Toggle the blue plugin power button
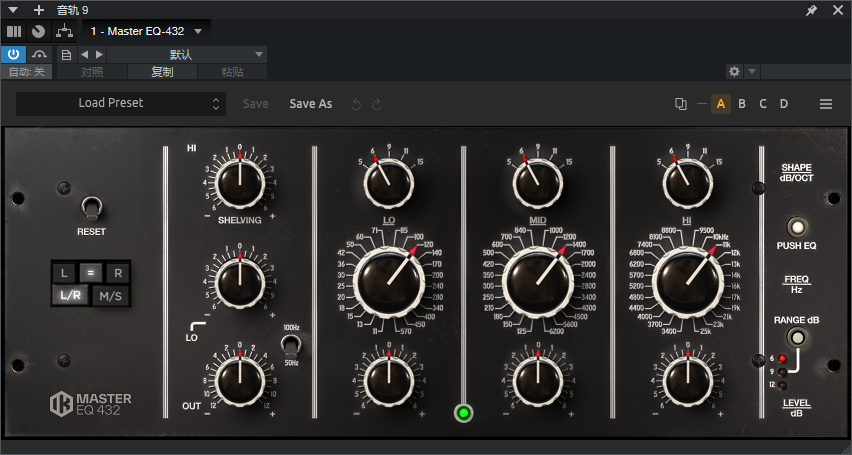Viewport: 852px width, 455px height. click(14, 54)
